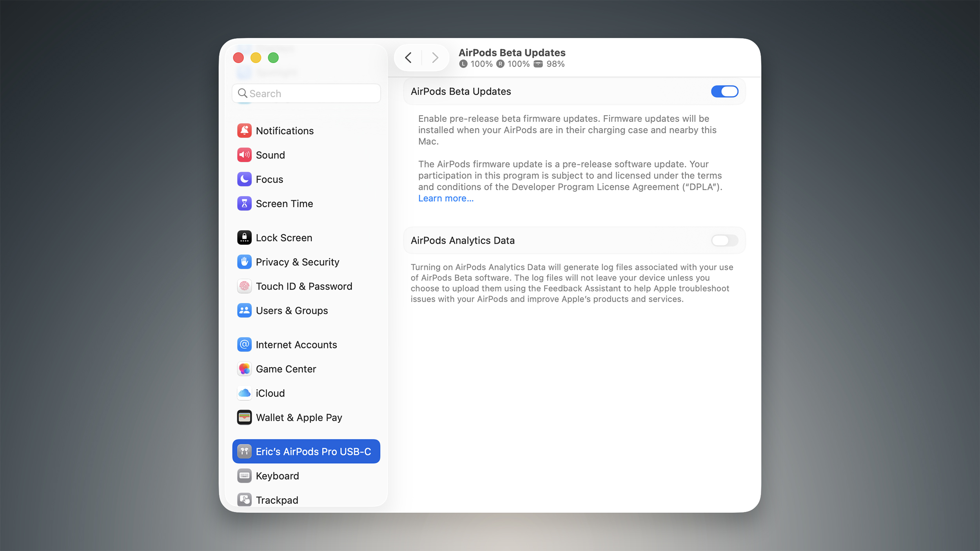The width and height of the screenshot is (980, 551).
Task: Click the Lock Screen icon
Action: click(x=244, y=237)
